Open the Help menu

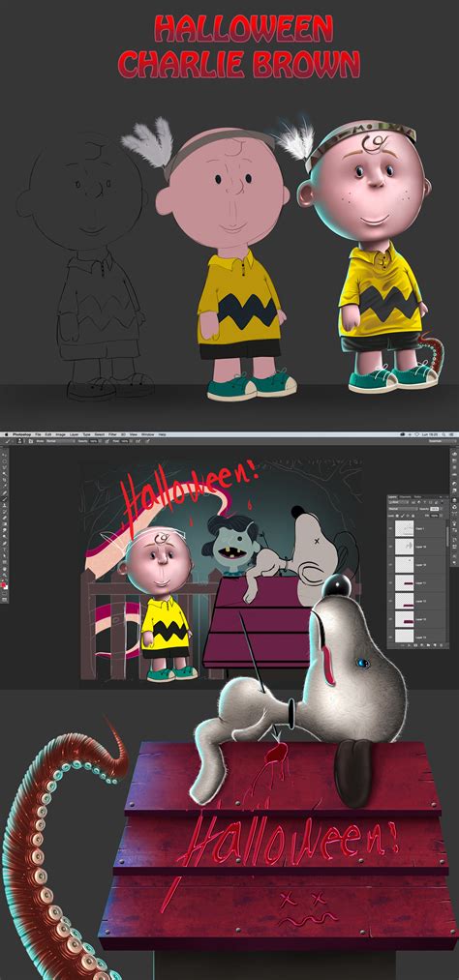(162, 433)
